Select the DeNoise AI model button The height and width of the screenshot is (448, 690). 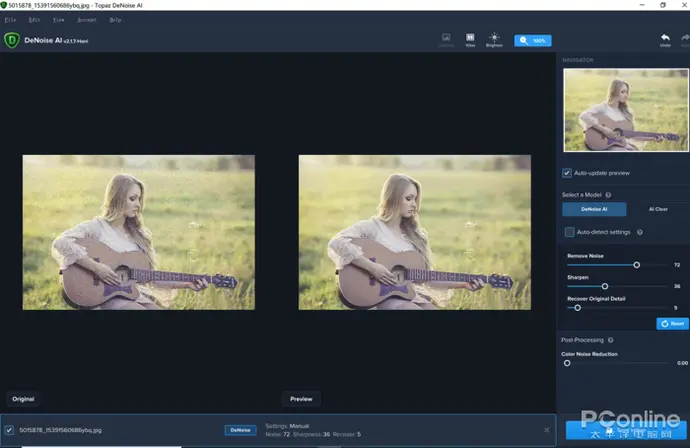[594, 209]
